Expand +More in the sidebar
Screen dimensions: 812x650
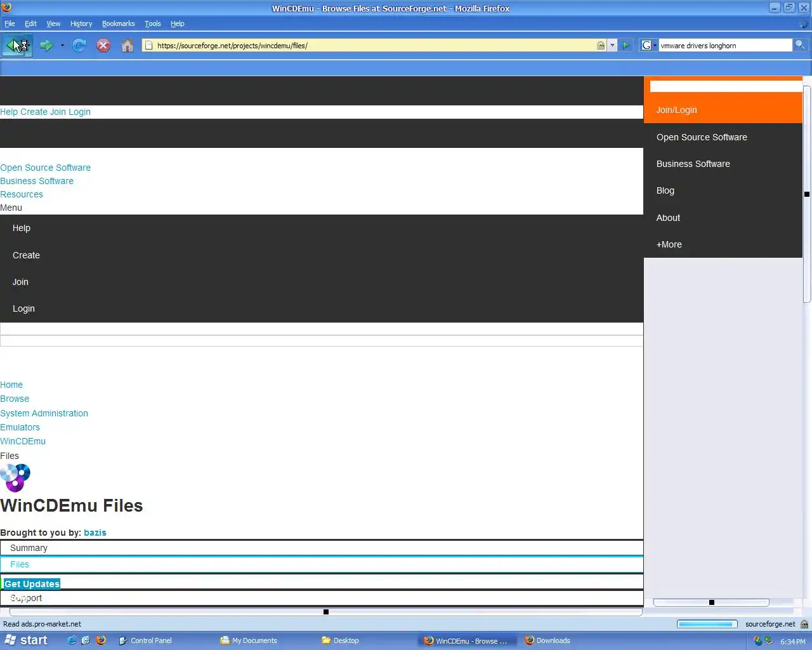[723, 244]
